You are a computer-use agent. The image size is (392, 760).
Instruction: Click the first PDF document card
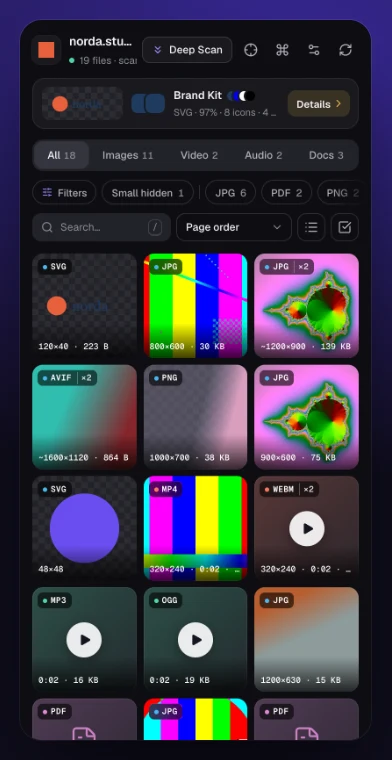[x=84, y=719]
